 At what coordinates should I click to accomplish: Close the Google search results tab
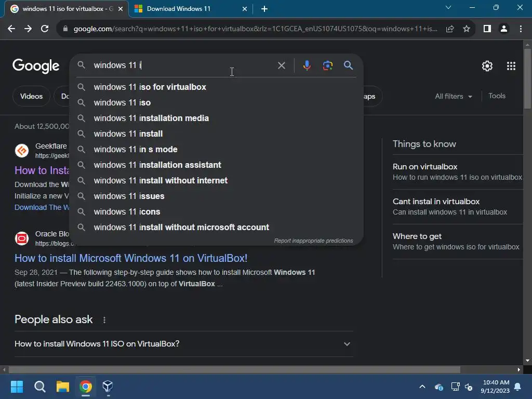pyautogui.click(x=121, y=9)
